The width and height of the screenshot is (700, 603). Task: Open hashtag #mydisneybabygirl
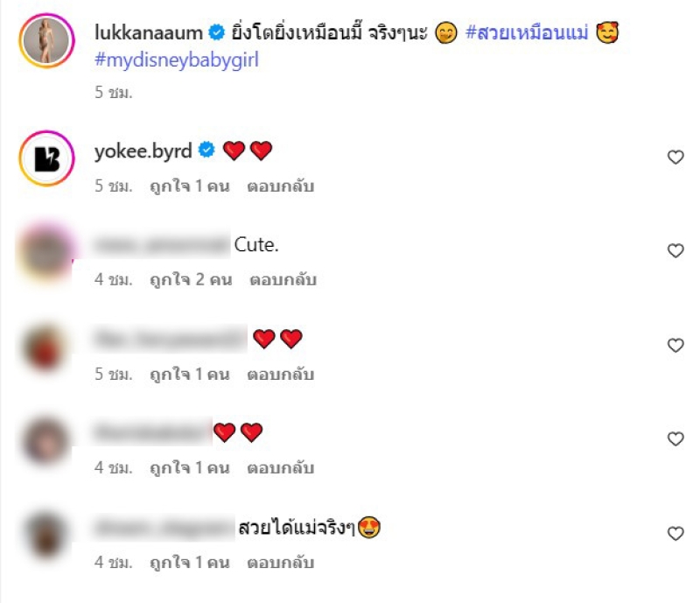point(177,60)
